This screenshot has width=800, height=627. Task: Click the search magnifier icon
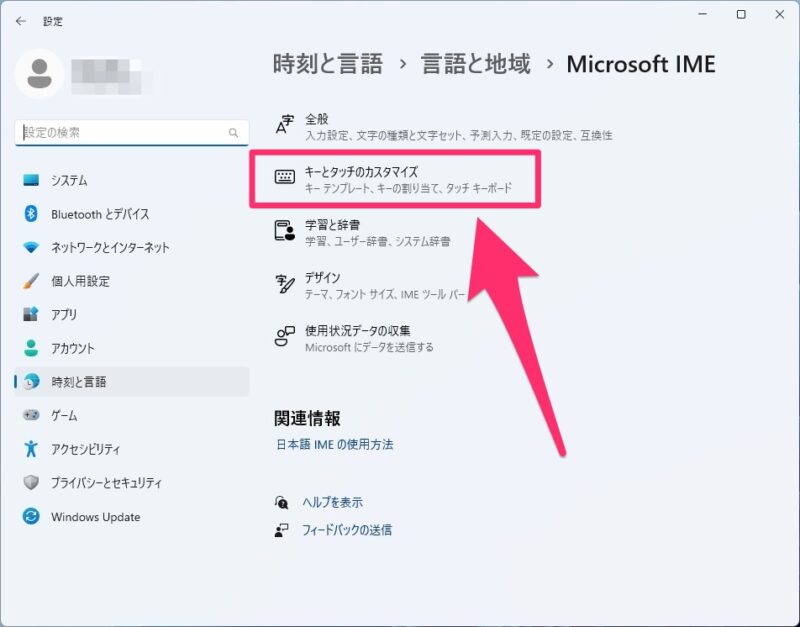233,133
